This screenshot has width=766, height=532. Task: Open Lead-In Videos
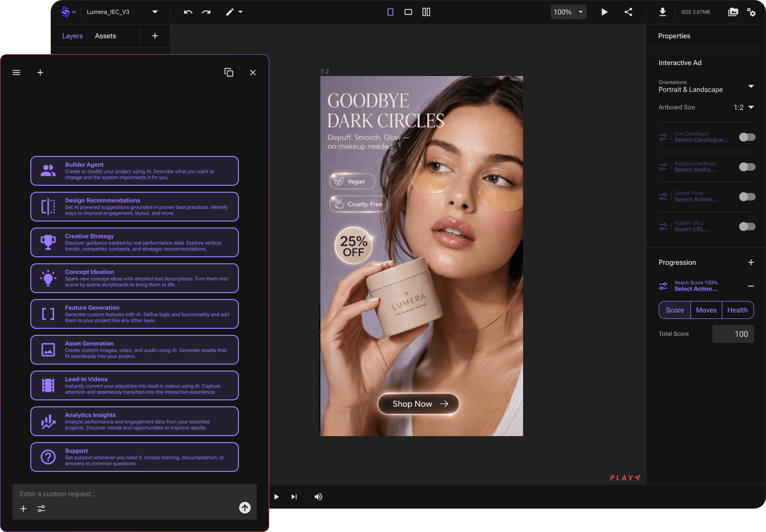pos(135,385)
